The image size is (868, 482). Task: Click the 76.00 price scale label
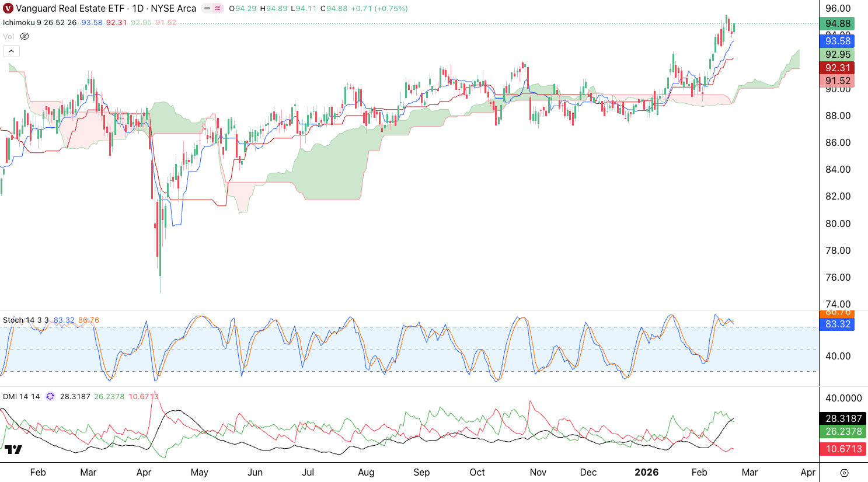(x=838, y=277)
